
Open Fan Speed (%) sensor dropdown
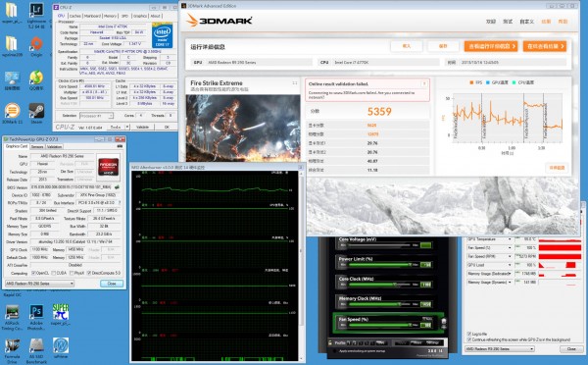[x=510, y=248]
